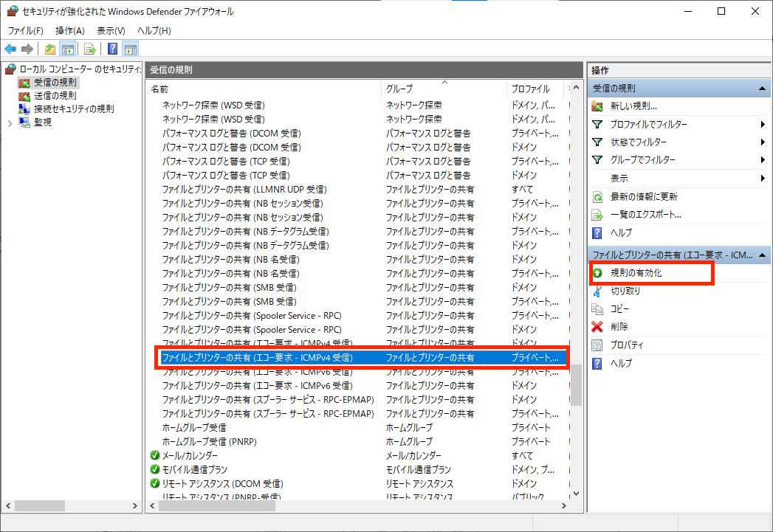Click right arrow of rules list horizontal scrollbar
The image size is (773, 532).
coord(564,506)
